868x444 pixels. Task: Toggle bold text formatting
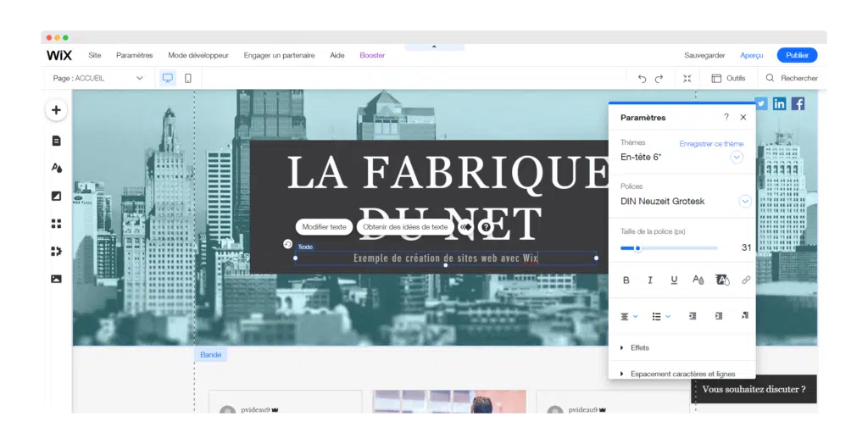click(x=626, y=280)
